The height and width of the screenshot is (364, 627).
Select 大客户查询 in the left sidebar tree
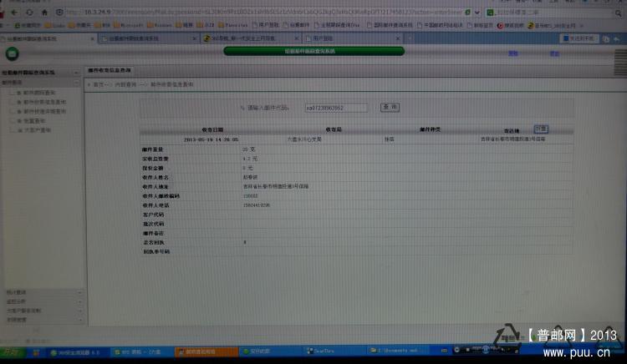point(38,130)
